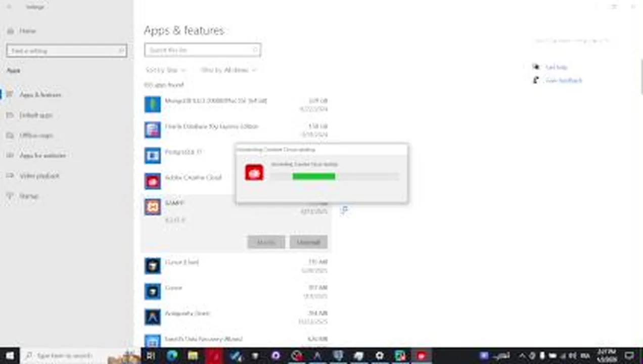Select the Cursor (User) app icon
This screenshot has width=643, height=364.
click(153, 265)
